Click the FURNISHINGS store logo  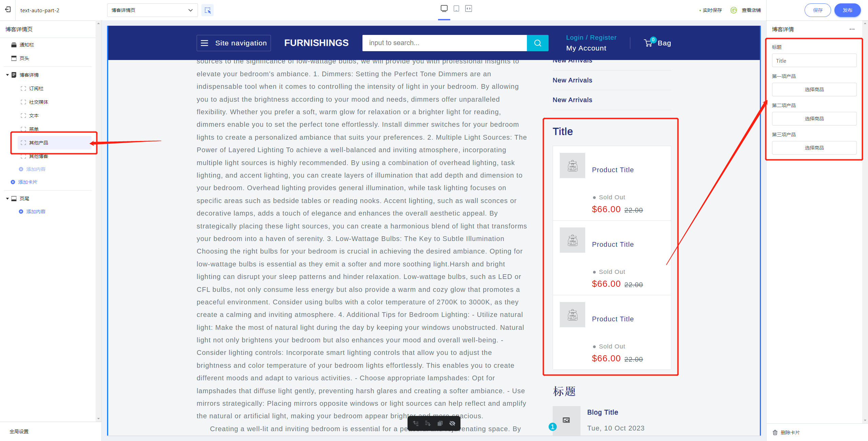pyautogui.click(x=316, y=43)
